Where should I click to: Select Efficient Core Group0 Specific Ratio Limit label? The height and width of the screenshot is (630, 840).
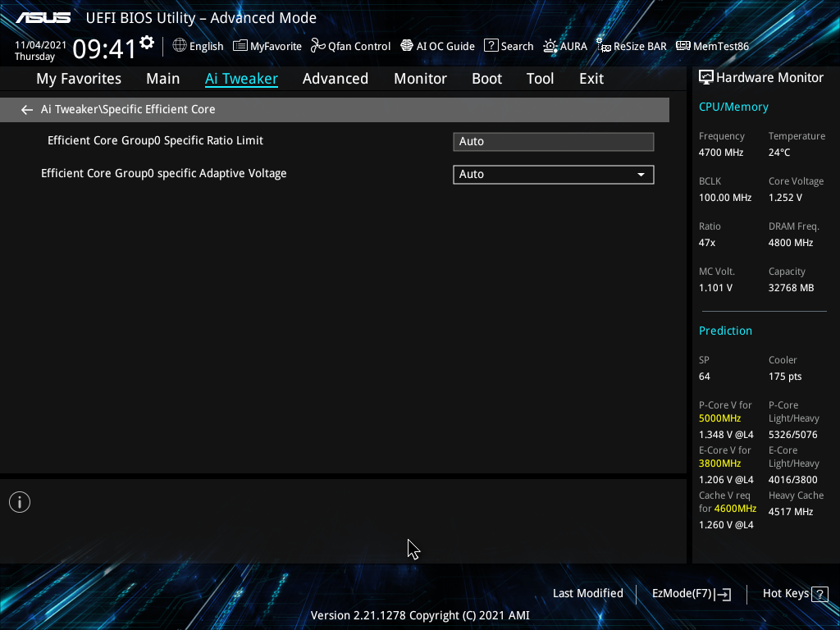pyautogui.click(x=155, y=140)
